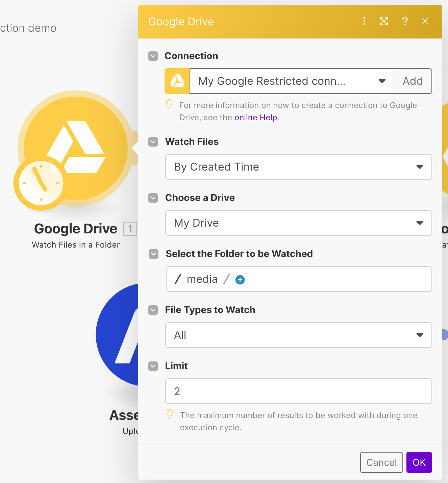448x483 pixels.
Task: Open the By Created Time dropdown
Action: [x=299, y=167]
